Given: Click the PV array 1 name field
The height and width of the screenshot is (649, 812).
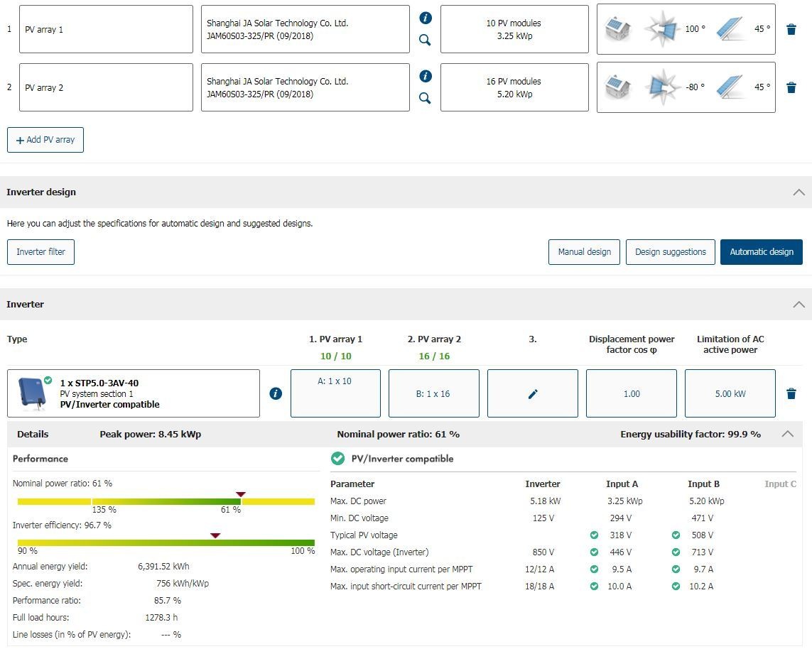Looking at the screenshot, I should [106, 30].
